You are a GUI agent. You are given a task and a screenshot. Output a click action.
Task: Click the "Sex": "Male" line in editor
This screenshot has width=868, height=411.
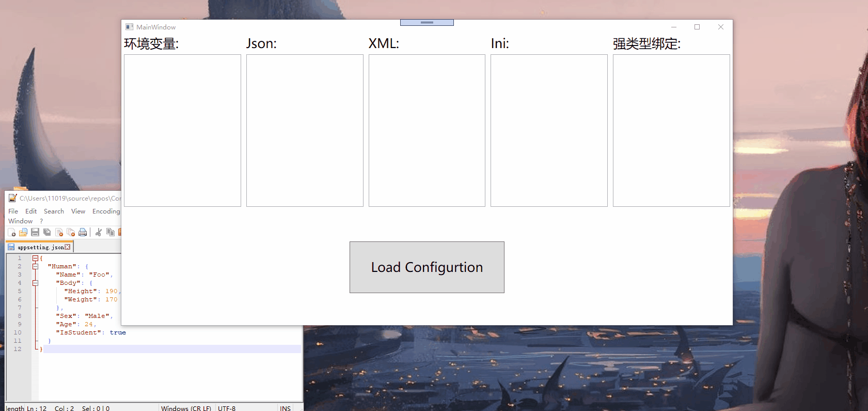coord(84,316)
